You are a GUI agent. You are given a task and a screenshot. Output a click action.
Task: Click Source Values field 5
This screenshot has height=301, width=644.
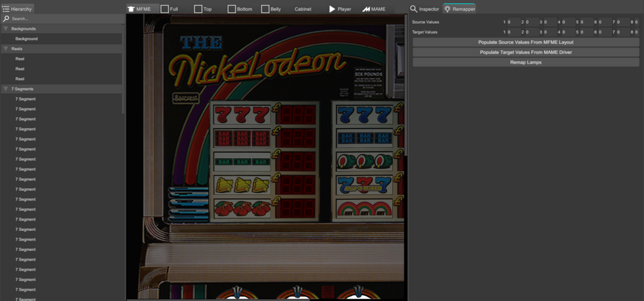point(587,22)
